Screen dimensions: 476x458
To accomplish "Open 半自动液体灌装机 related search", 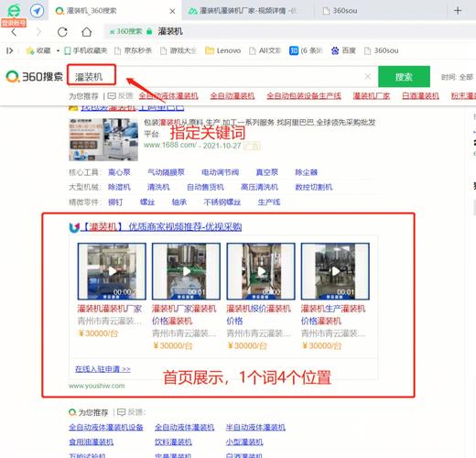I will tap(255, 427).
